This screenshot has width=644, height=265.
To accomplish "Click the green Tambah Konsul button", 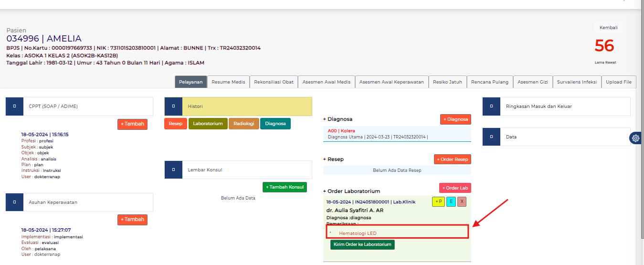I will (285, 187).
